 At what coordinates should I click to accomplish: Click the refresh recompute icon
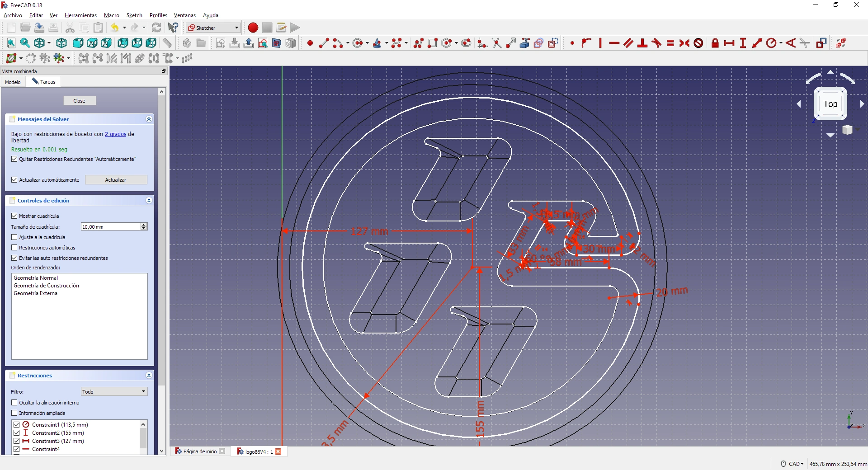coord(156,28)
